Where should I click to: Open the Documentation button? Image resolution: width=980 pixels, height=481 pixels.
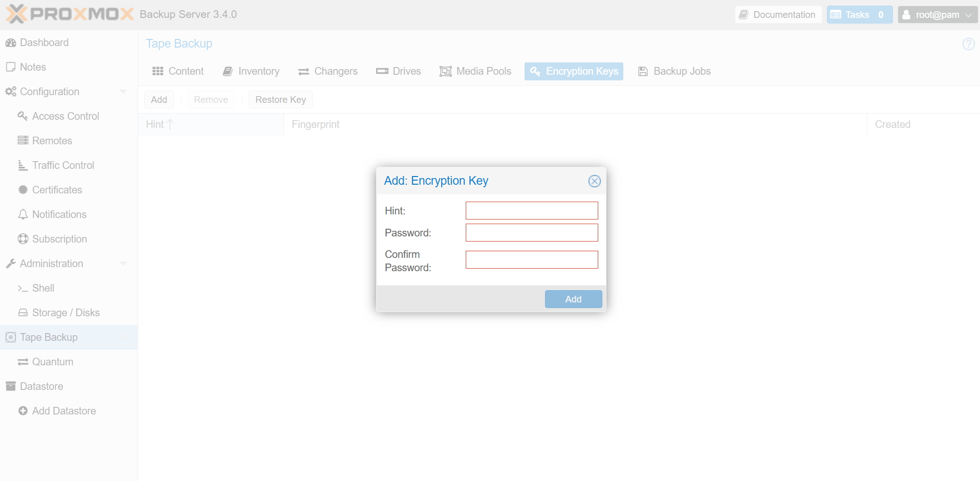[778, 15]
